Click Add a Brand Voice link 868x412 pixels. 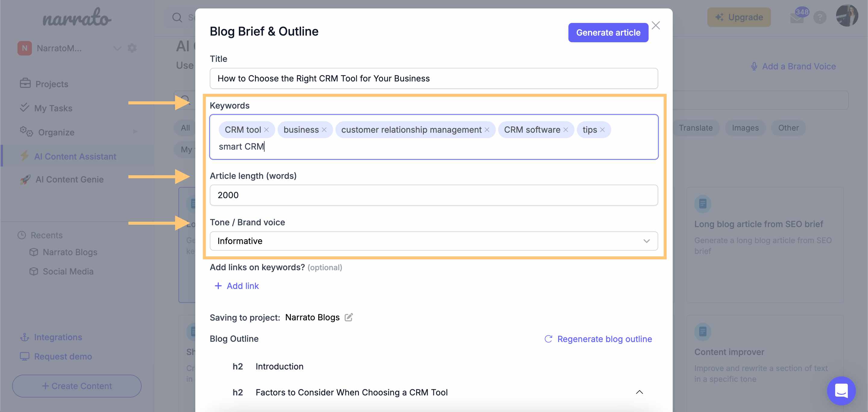794,66
